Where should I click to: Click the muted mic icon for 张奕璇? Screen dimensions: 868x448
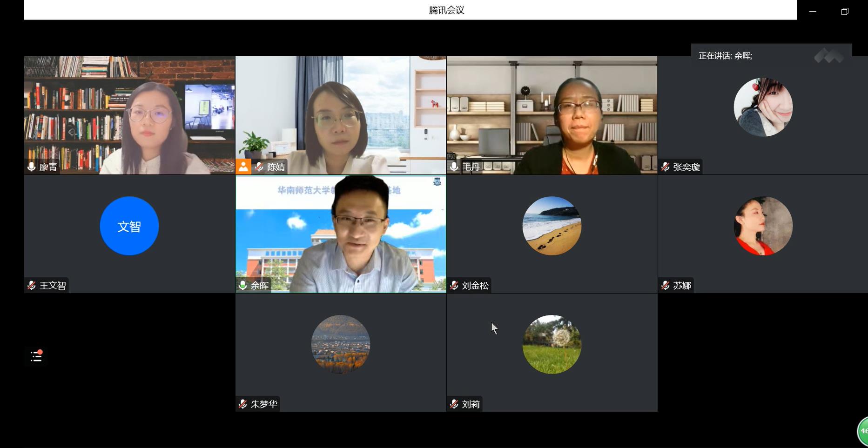click(x=666, y=167)
